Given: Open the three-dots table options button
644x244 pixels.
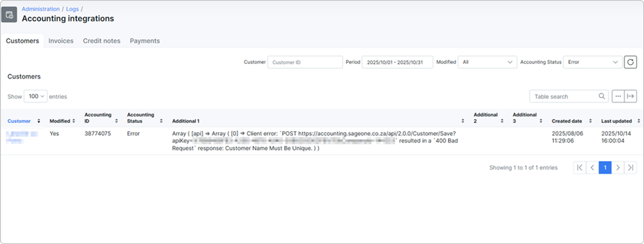Looking at the screenshot, I should 618,96.
